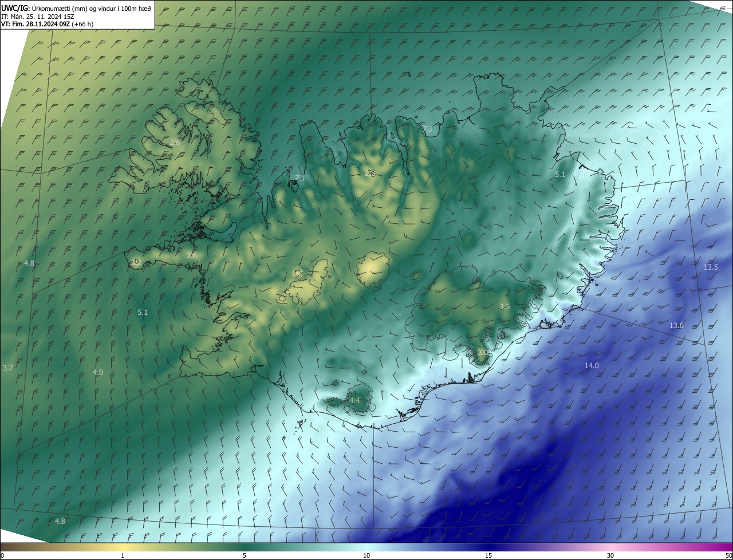The width and height of the screenshot is (733, 560).
Task: Click the 13.5 value near east edge
Action: point(711,267)
